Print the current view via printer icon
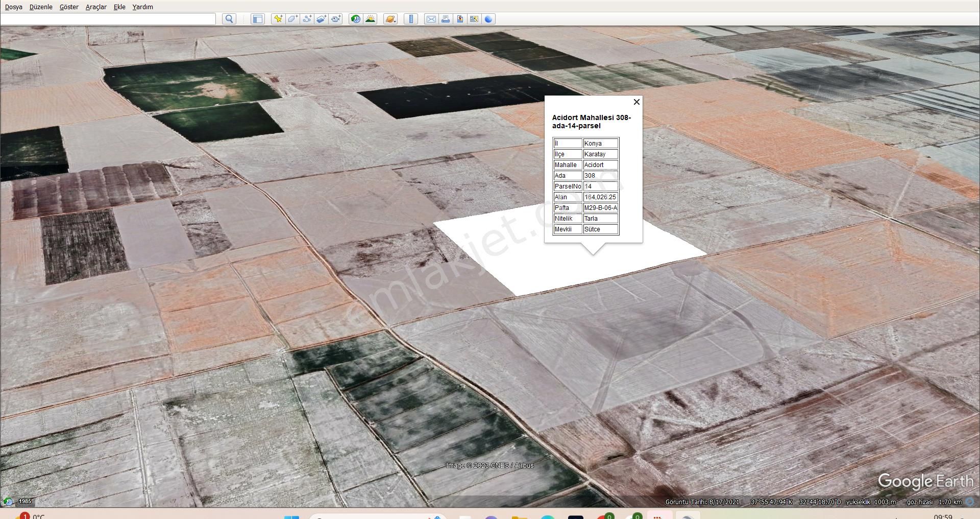 [x=446, y=19]
